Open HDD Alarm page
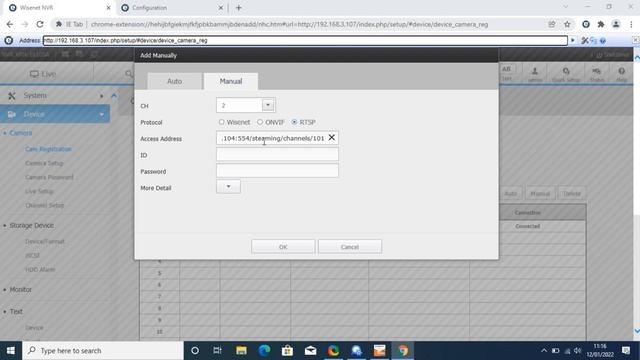640x360 pixels. [x=40, y=269]
